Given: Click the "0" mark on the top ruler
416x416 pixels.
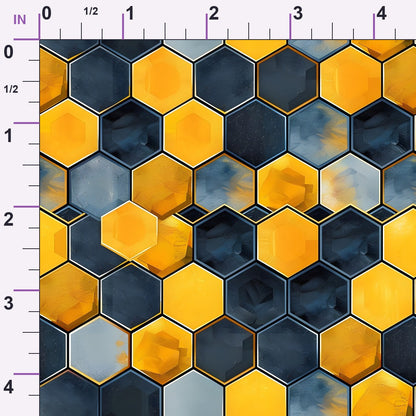Looking at the screenshot, I should coord(47,14).
